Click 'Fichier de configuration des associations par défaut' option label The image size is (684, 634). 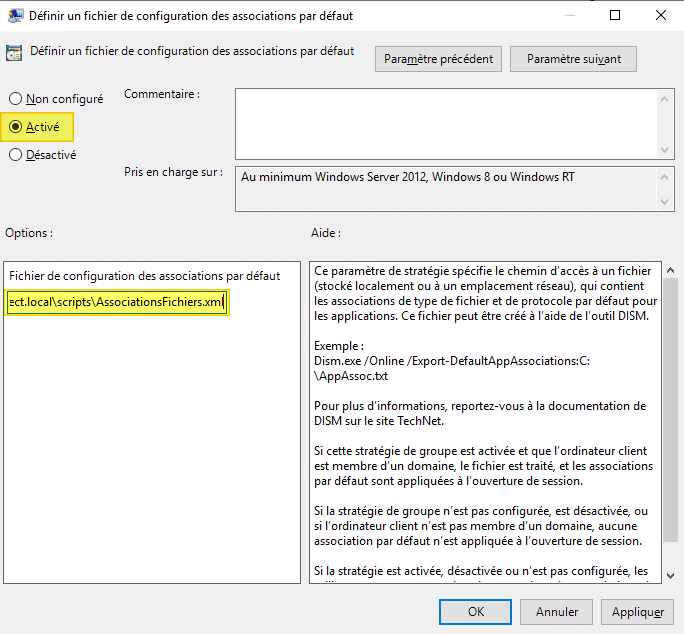pyautogui.click(x=144, y=276)
